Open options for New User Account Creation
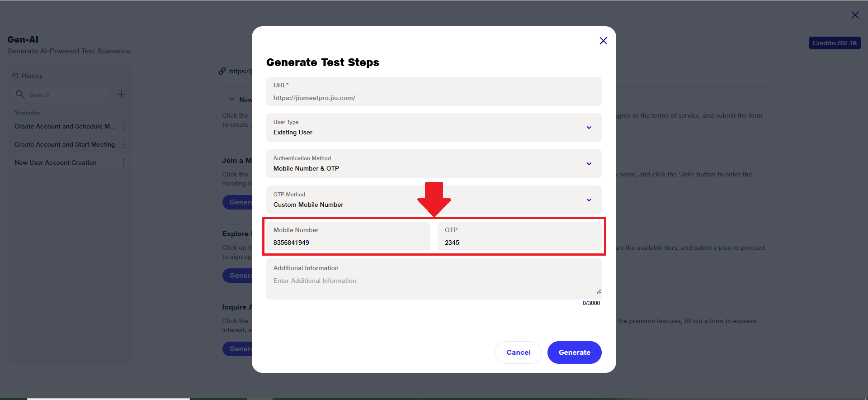 (x=123, y=162)
